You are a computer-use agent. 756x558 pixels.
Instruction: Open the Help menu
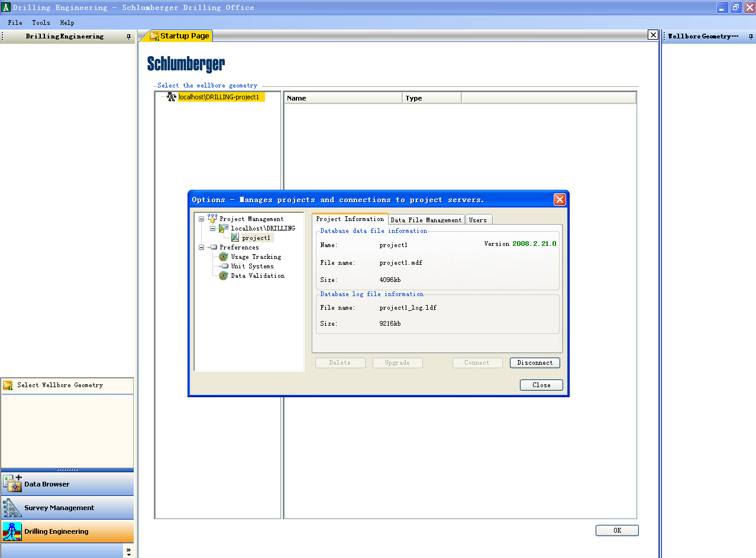coord(67,22)
